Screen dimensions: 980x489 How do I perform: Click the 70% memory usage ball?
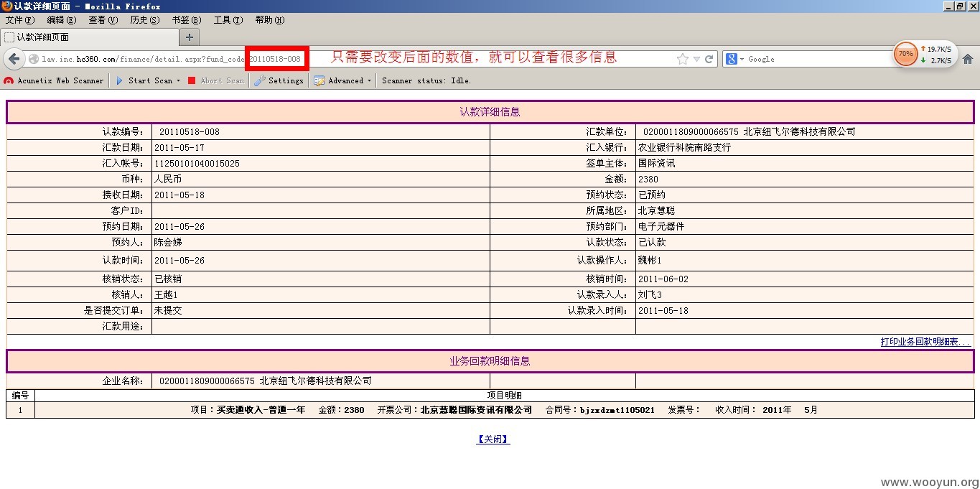coord(905,54)
